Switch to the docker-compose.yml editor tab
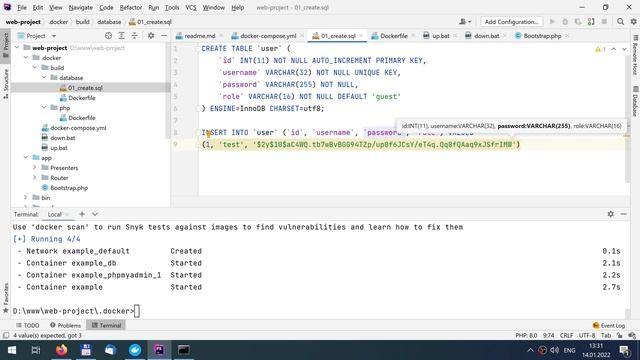Image resolution: width=640 pixels, height=360 pixels. pos(268,36)
